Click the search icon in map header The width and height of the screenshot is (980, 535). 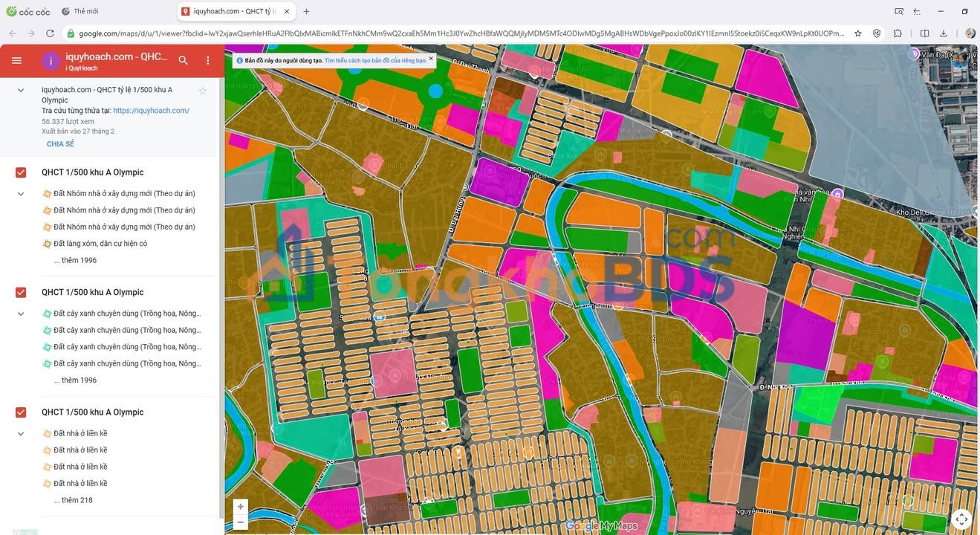[183, 61]
